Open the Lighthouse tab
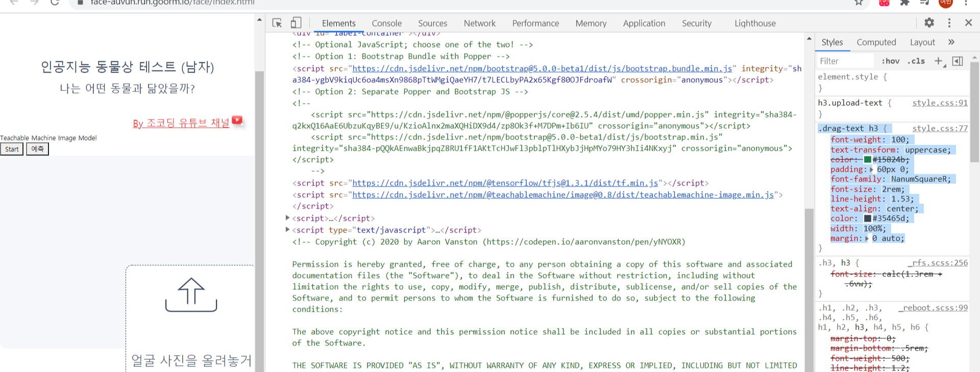Viewport: 980px width, 372px height. 755,24
